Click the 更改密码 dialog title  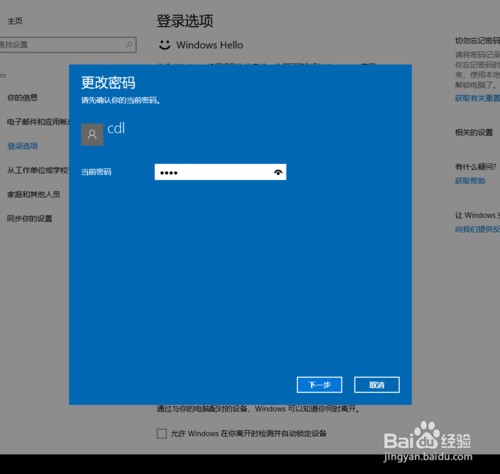coord(108,83)
